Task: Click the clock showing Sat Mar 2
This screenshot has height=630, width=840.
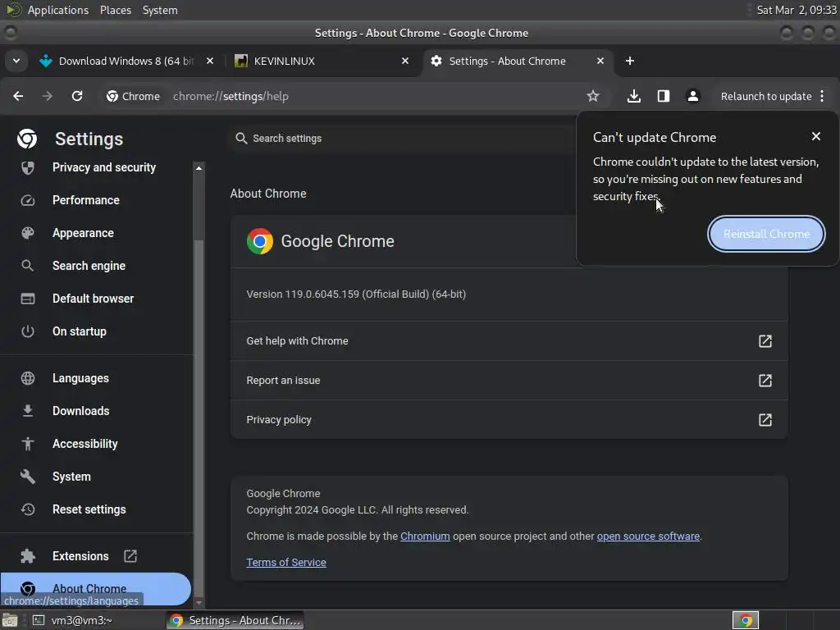Action: pos(796,10)
